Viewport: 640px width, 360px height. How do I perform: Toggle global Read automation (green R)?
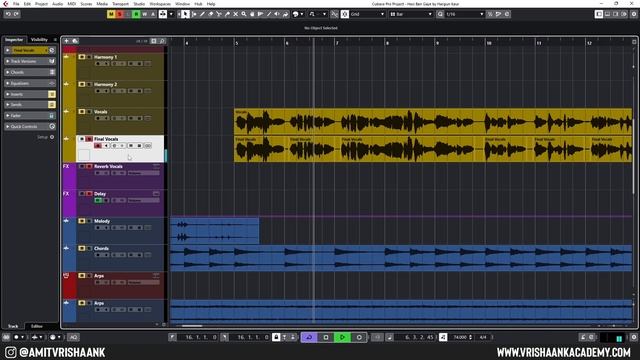point(136,14)
